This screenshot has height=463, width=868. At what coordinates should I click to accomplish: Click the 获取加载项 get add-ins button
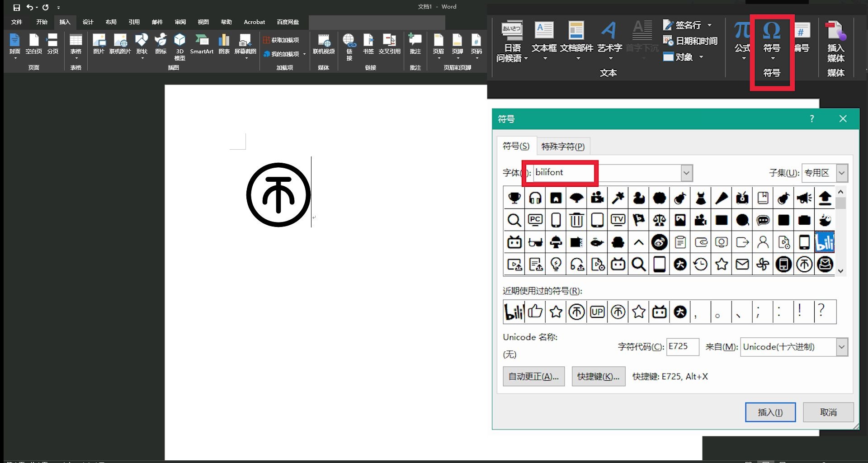[281, 40]
